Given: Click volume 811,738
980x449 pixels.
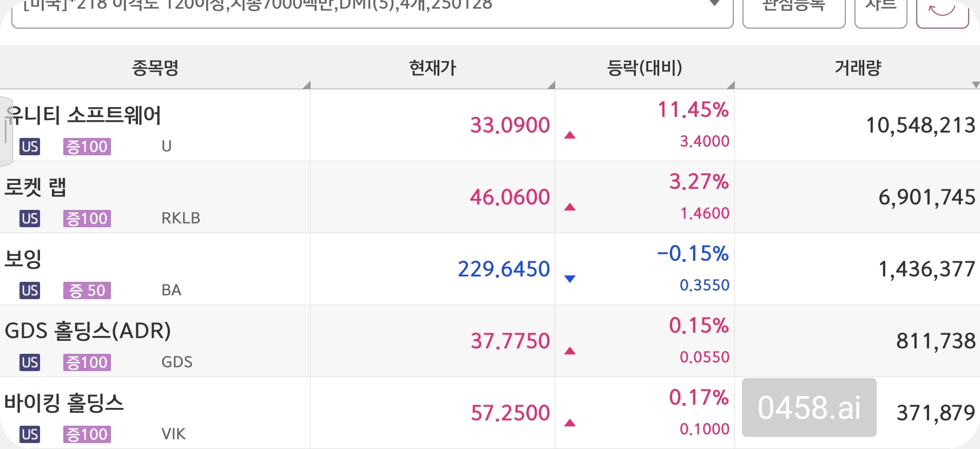Looking at the screenshot, I should (936, 341).
